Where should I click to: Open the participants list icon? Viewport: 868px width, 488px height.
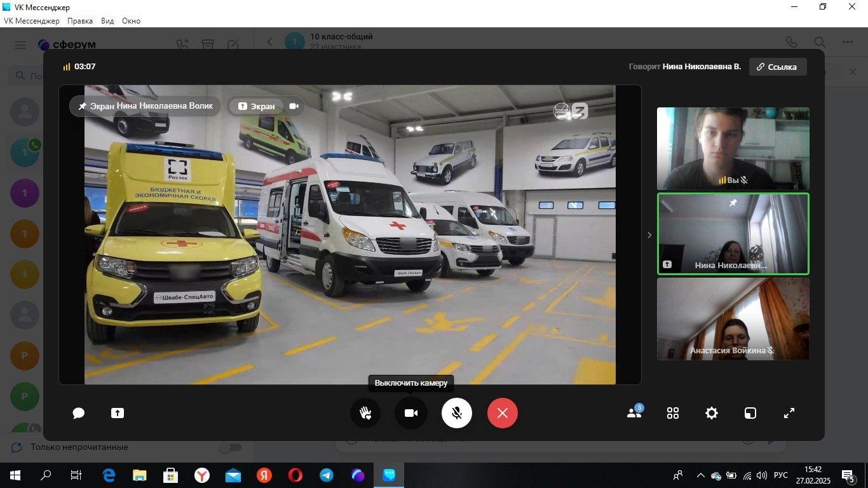[x=635, y=412]
